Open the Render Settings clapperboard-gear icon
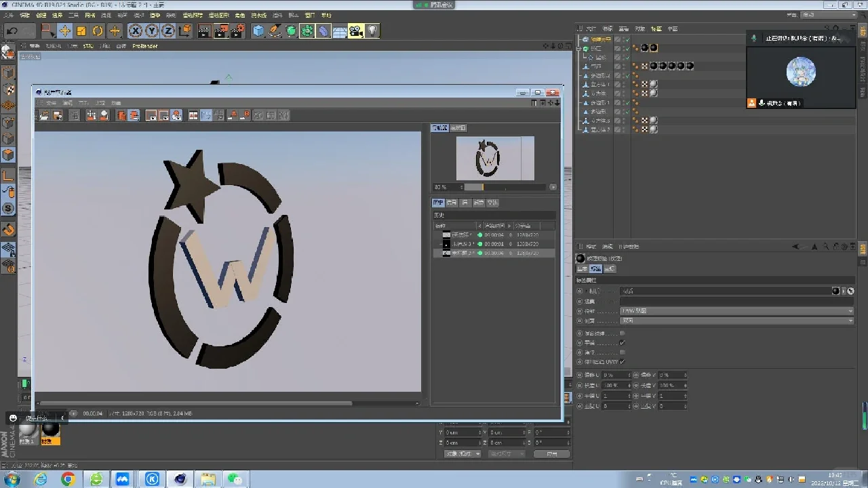868x488 pixels. (237, 30)
